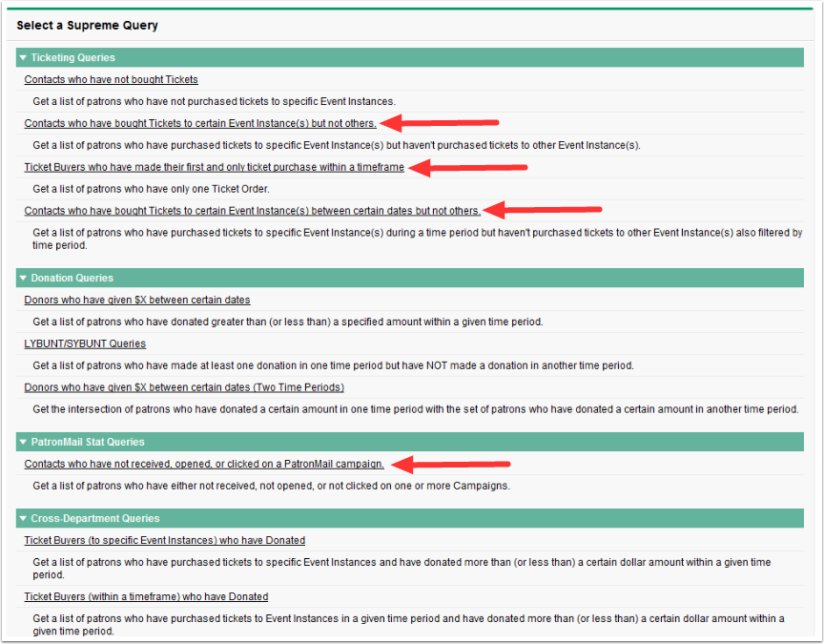The image size is (824, 644).
Task: Open Ticket Buyers first and only purchase query
Action: [214, 167]
